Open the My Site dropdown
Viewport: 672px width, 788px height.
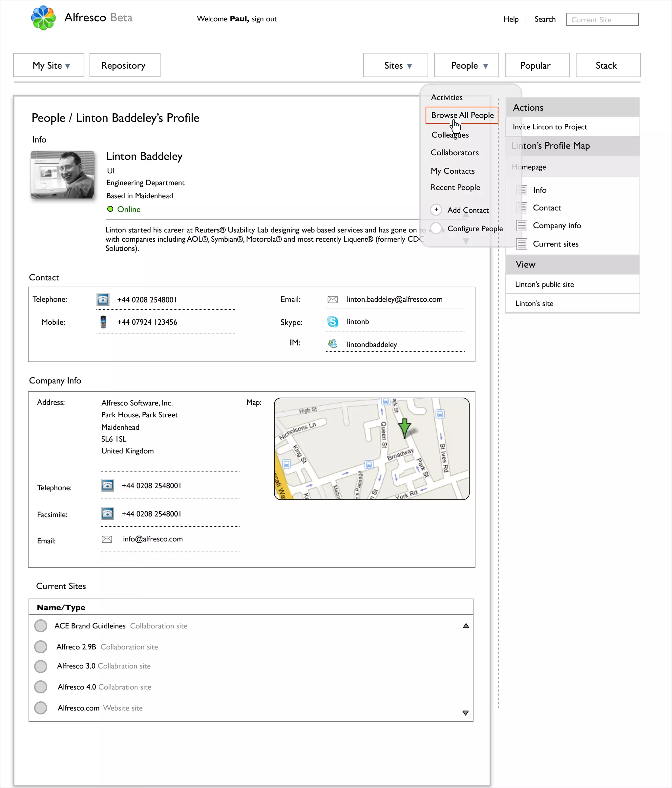(49, 65)
